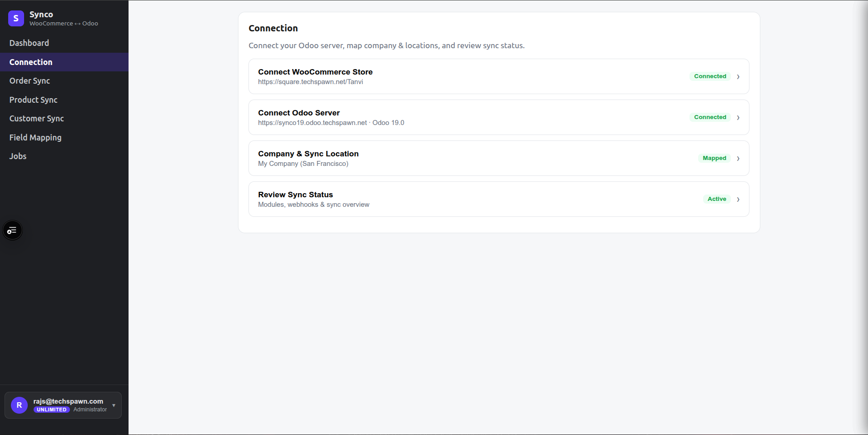This screenshot has width=868, height=435.
Task: Click the user avatar R icon
Action: pyautogui.click(x=19, y=405)
